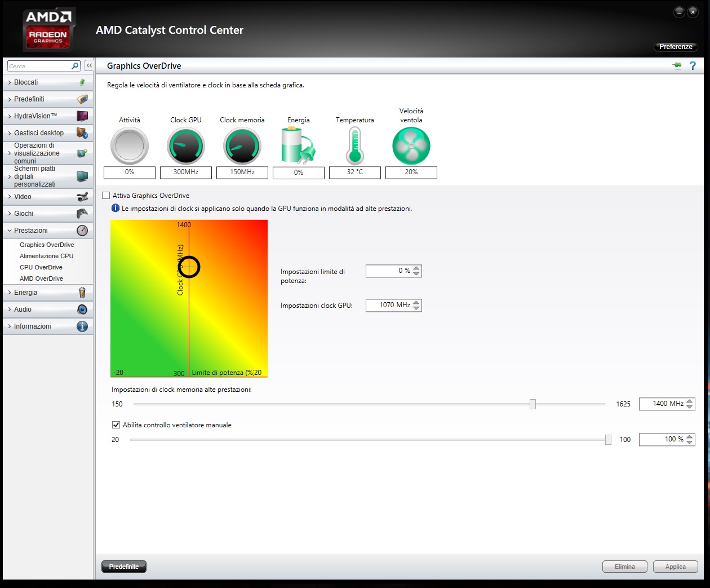
Task: Close the Catalyst Control Center window
Action: [693, 12]
